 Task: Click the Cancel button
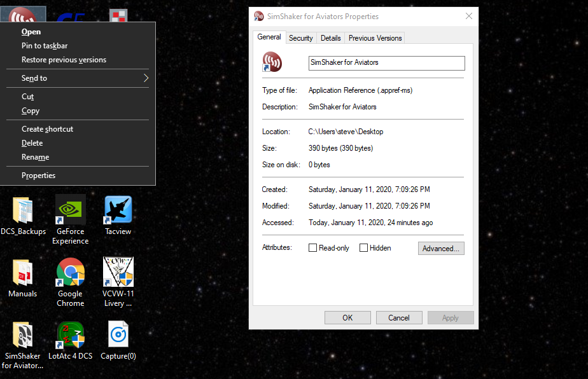399,317
